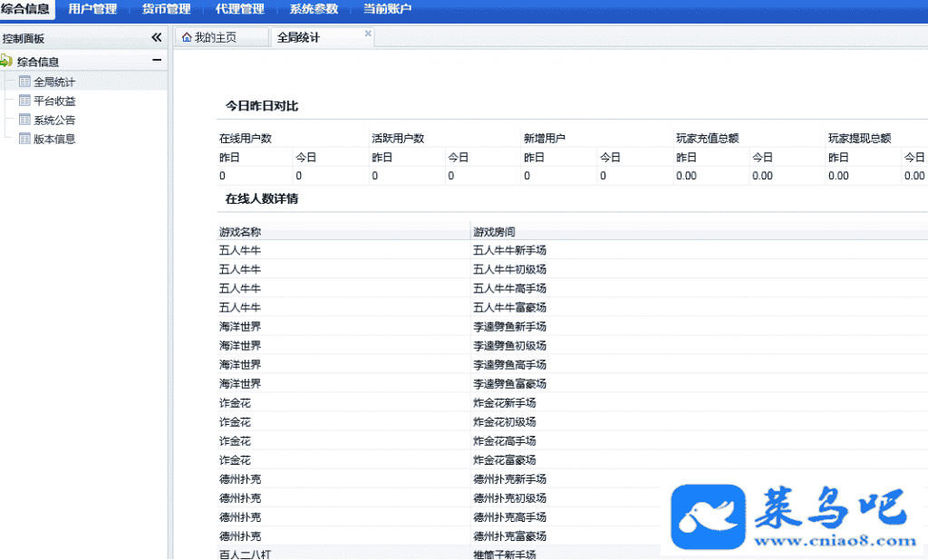928x560 pixels.
Task: Click the 系统公告 sidebar table icon
Action: click(x=24, y=120)
